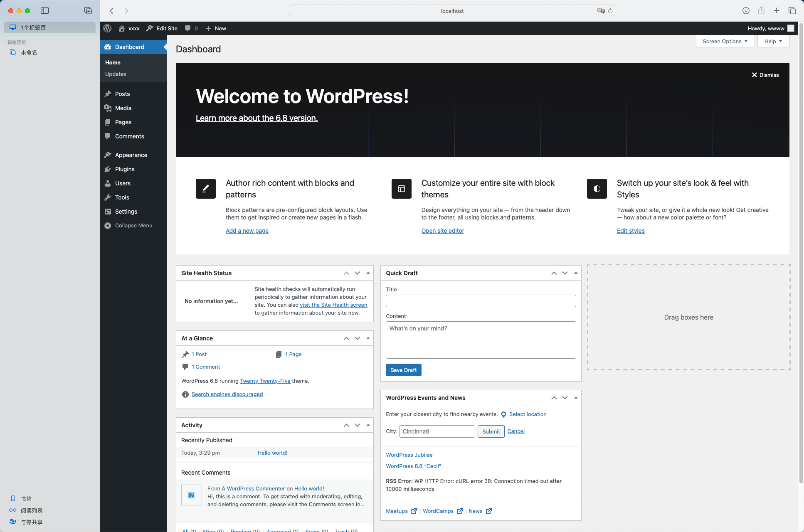
Task: Open Settings via the sidebar sliders icon
Action: pos(109,212)
